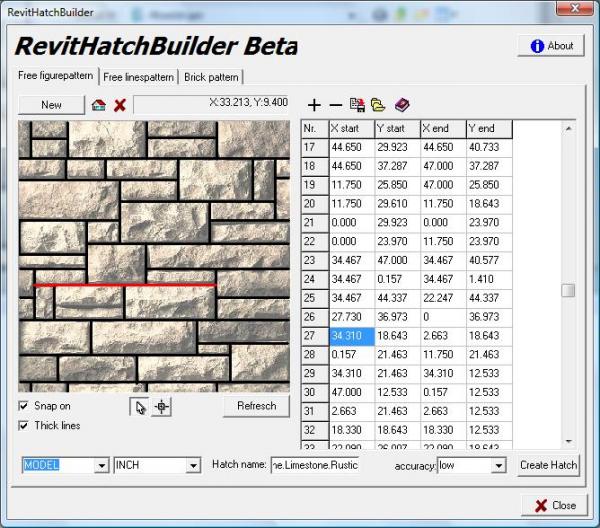
Task: Click the red X delete icon beside home
Action: coord(120,105)
